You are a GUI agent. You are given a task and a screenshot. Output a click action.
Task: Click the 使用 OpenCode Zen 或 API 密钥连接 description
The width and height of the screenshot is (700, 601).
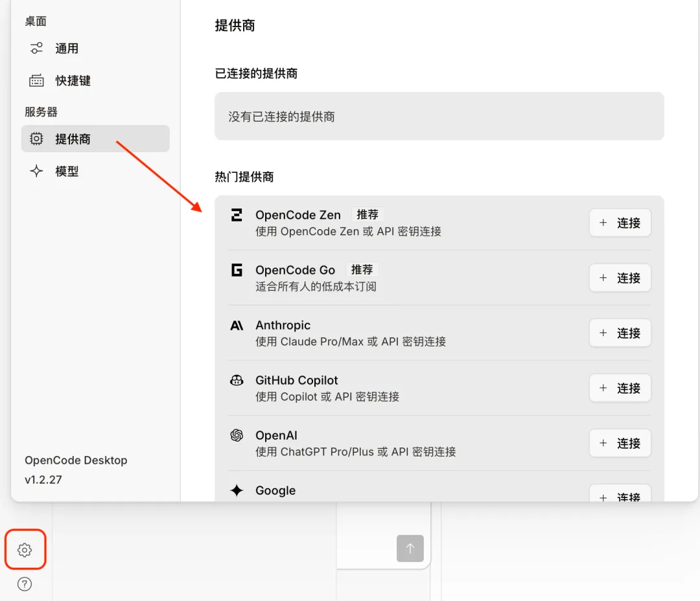(x=348, y=232)
